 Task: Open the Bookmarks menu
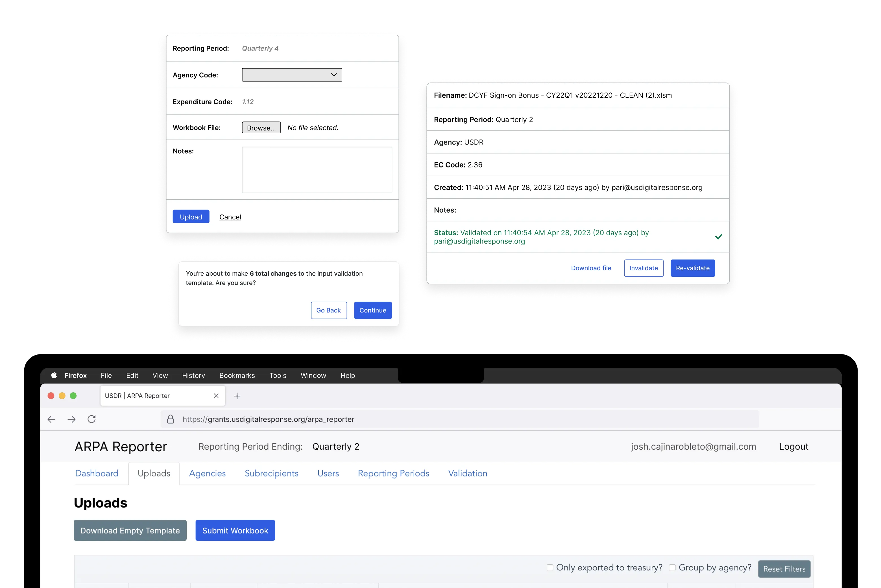tap(237, 375)
